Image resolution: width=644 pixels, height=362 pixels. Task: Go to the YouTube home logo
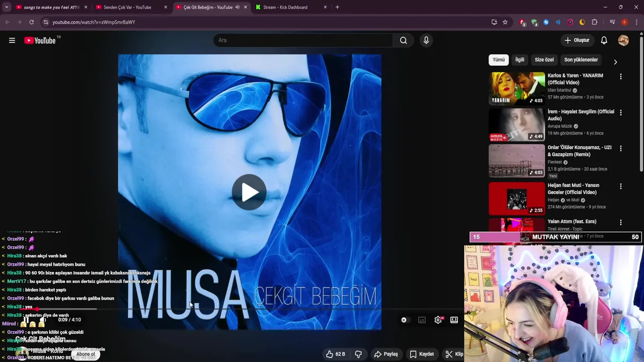click(40, 40)
